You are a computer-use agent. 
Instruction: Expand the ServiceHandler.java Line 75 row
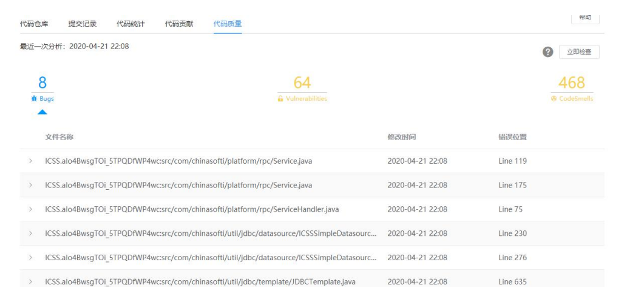coord(30,210)
